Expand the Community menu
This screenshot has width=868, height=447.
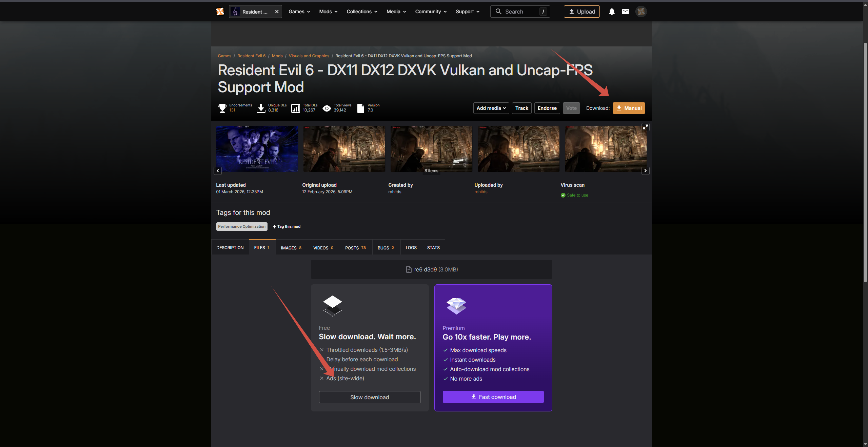tap(431, 12)
